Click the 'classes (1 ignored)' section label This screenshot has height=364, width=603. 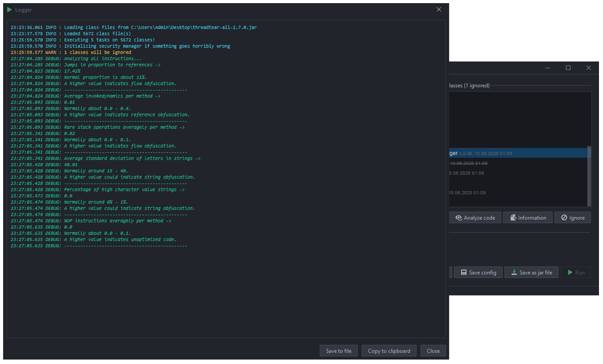point(469,86)
